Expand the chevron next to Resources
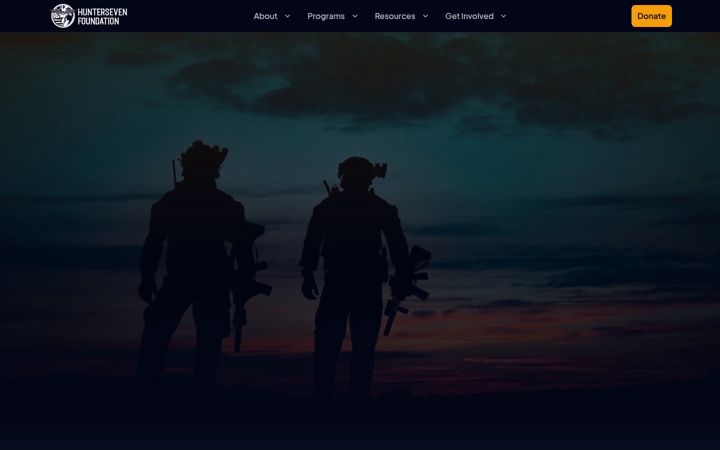The width and height of the screenshot is (720, 450). [425, 16]
